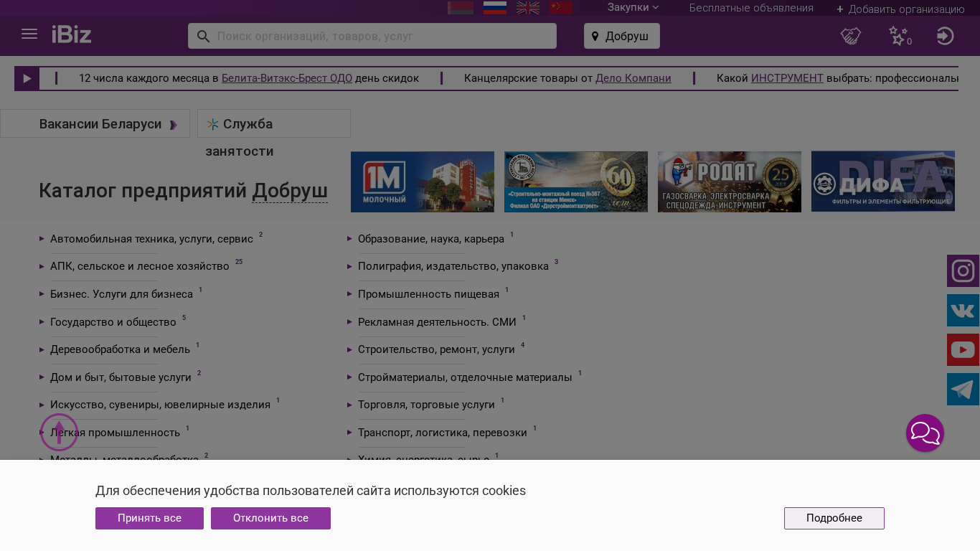Click the organization search input field
Viewport: 980px width, 551px height.
pos(380,36)
